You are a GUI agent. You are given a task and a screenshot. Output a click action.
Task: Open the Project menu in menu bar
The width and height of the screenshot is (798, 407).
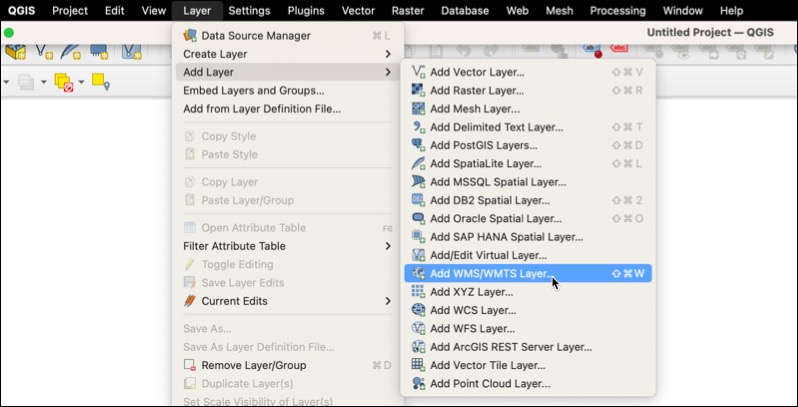tap(70, 11)
